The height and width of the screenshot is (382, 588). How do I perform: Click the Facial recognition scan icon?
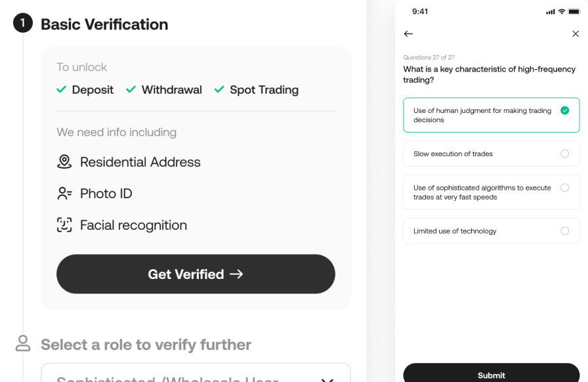click(x=64, y=225)
